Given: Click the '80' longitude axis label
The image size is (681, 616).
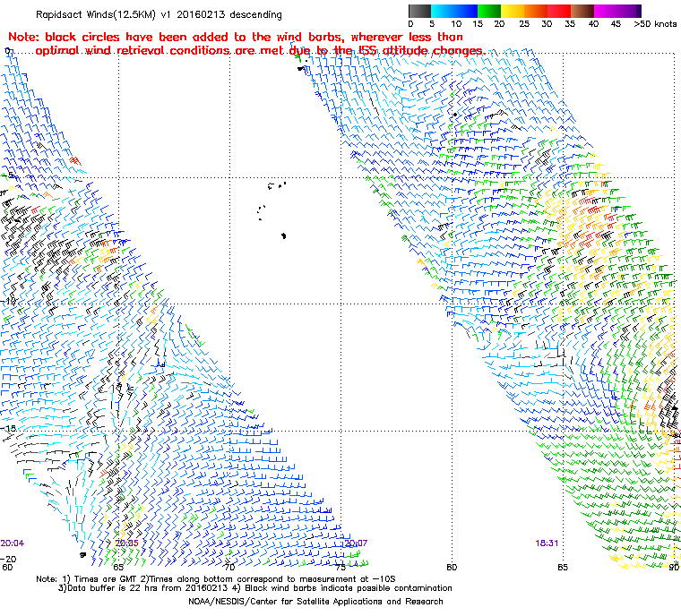Looking at the screenshot, I should [453, 567].
